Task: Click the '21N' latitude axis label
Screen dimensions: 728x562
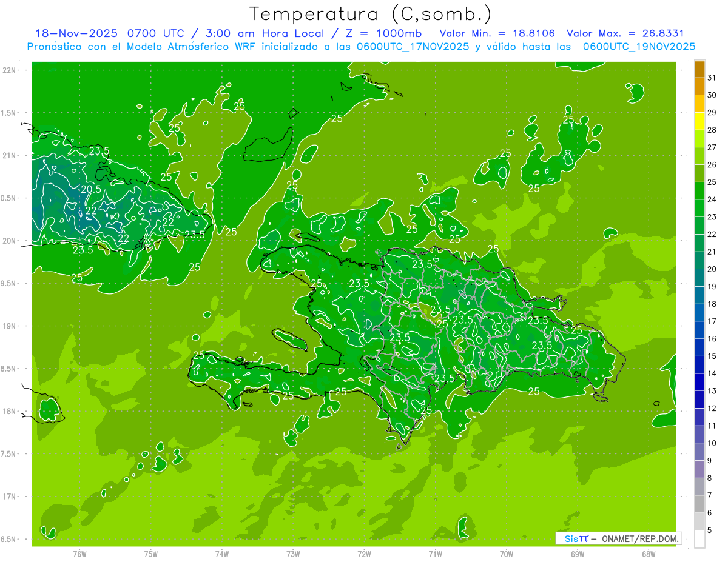Action: (10, 155)
